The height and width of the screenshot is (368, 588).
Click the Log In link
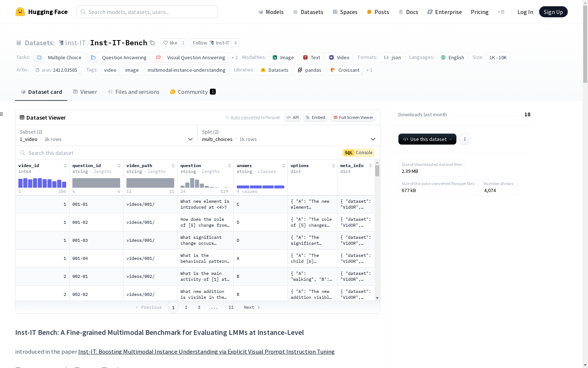point(525,12)
